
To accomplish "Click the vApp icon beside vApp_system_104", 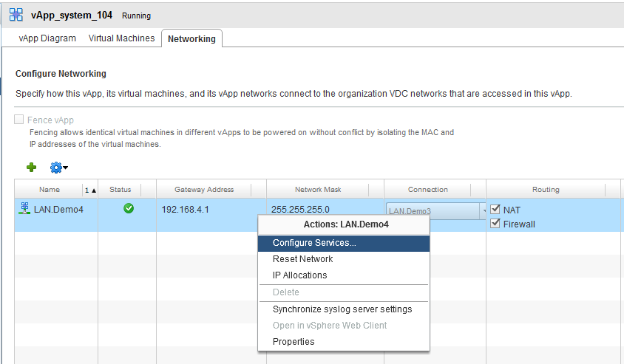I will coord(16,15).
